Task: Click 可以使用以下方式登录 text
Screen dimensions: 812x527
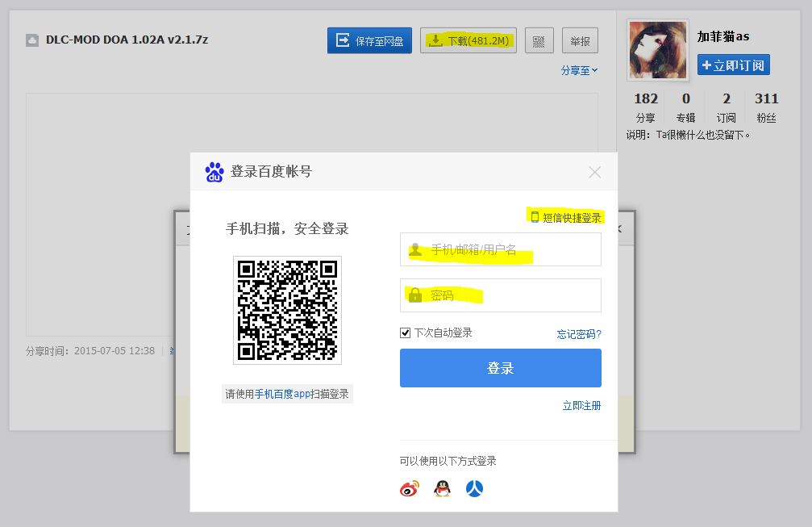Action: (x=448, y=461)
